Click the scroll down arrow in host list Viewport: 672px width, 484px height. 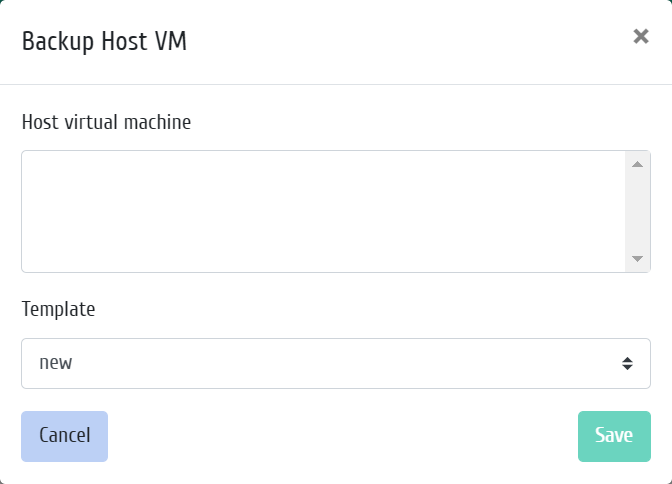pos(637,259)
